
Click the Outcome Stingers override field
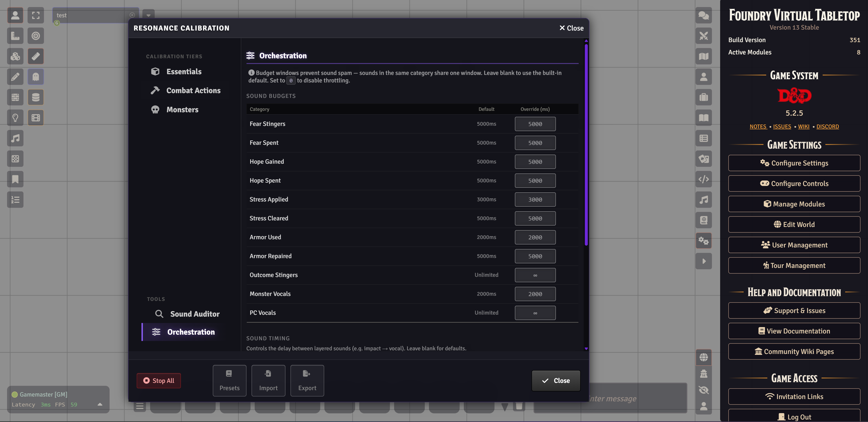coord(535,275)
